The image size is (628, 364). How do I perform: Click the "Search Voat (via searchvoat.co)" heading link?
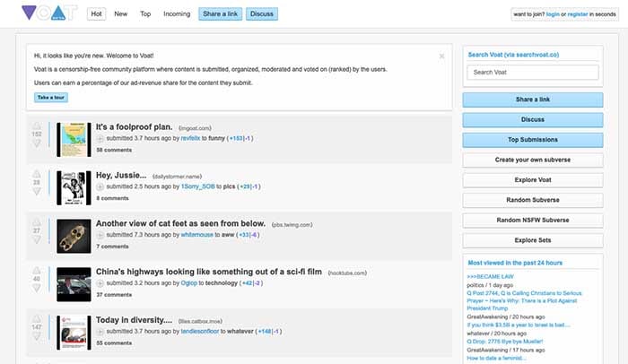click(x=513, y=55)
